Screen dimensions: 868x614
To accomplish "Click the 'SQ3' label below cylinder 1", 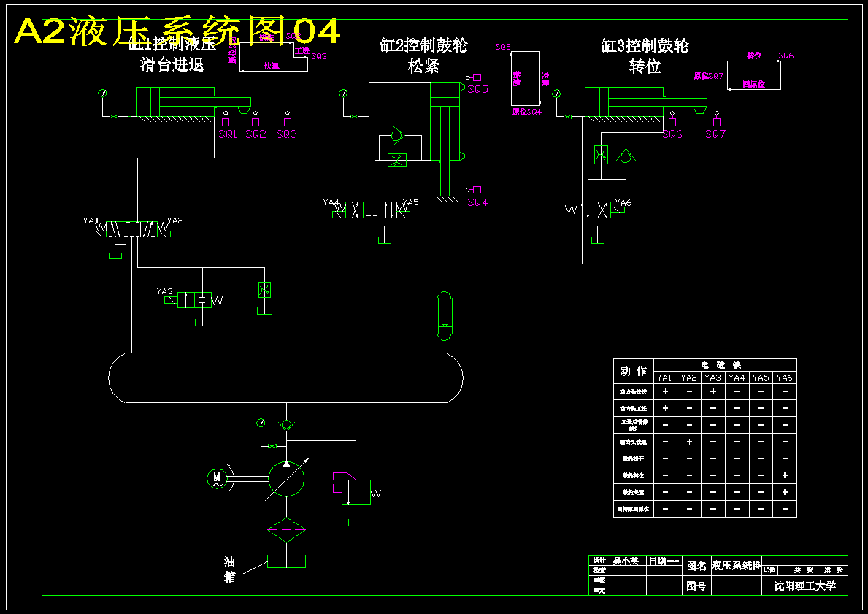I will 287,134.
